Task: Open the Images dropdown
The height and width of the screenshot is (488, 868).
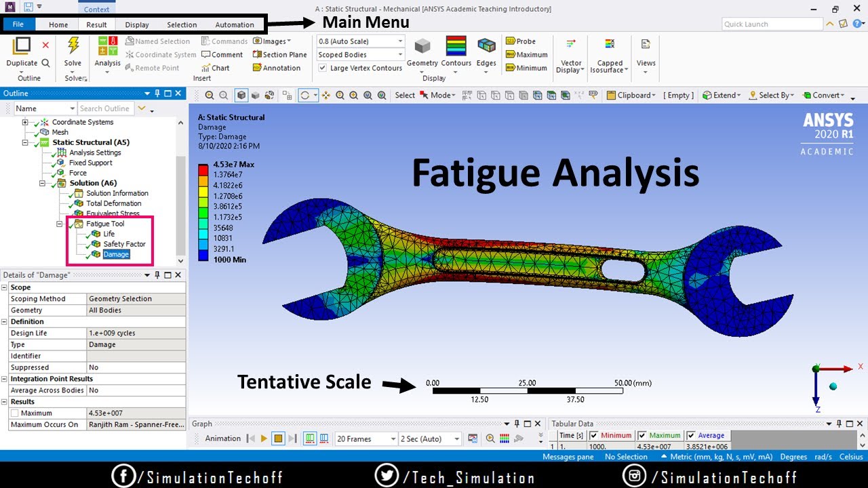Action: pyautogui.click(x=272, y=41)
